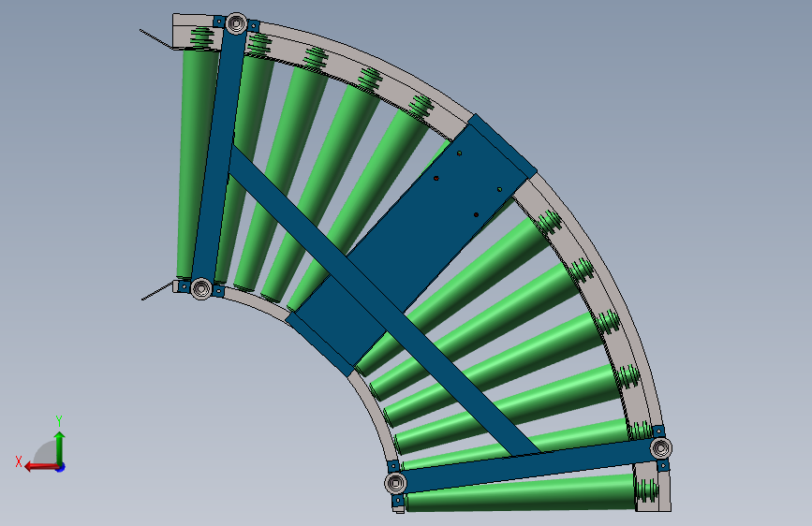Select the bearing at the bottom inner rail end

tap(395, 484)
